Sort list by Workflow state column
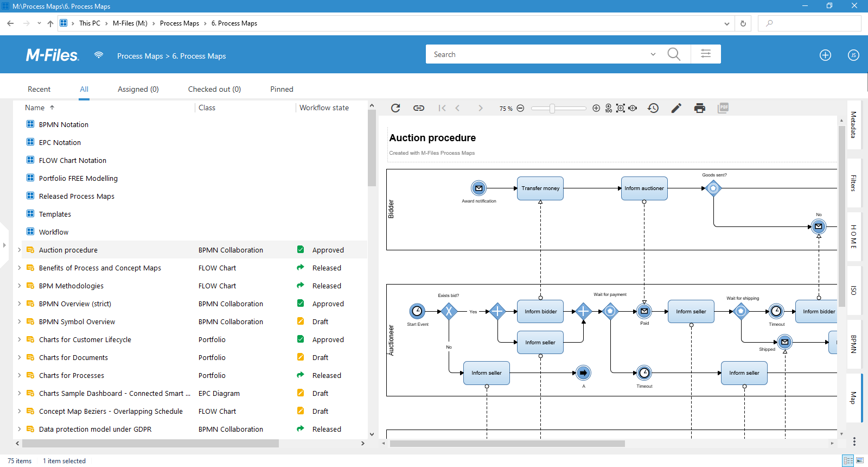 324,108
